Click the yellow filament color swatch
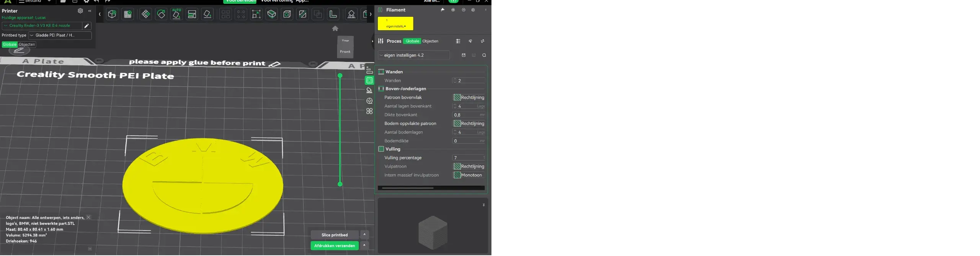 tap(395, 23)
